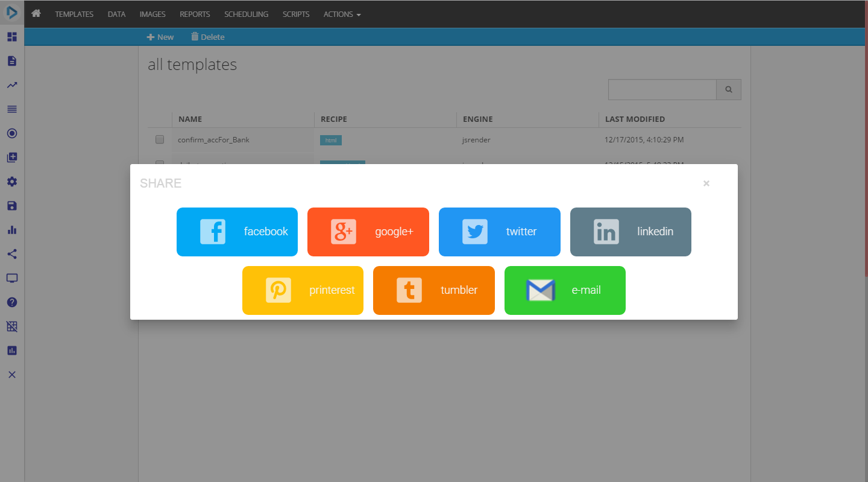Share via the google+ button

coord(368,232)
